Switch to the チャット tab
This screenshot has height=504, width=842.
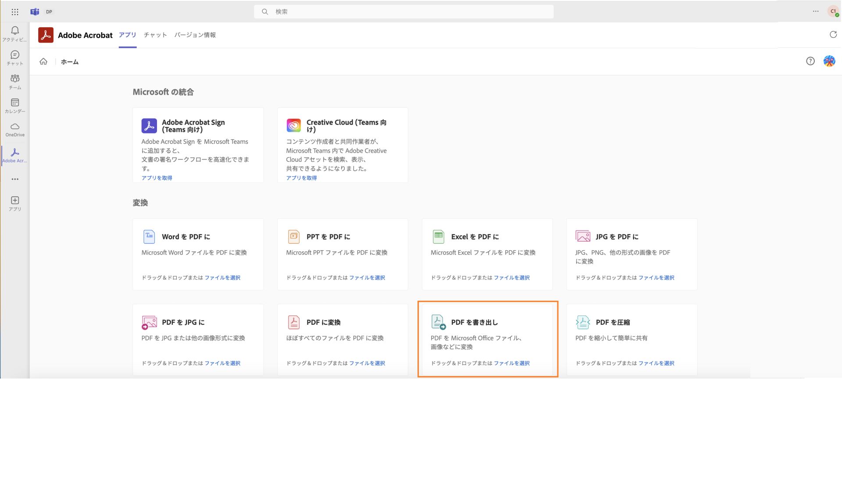(x=155, y=35)
